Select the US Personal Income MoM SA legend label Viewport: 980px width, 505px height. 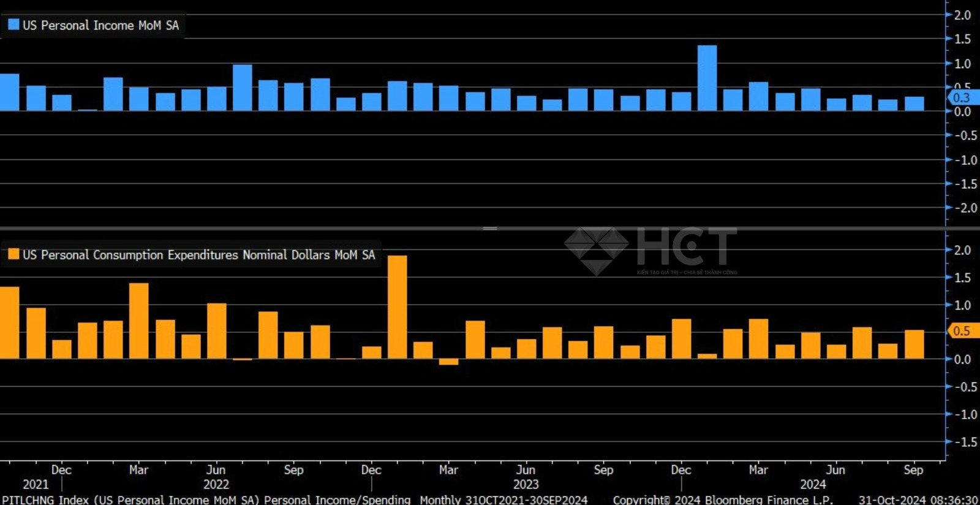pos(100,25)
